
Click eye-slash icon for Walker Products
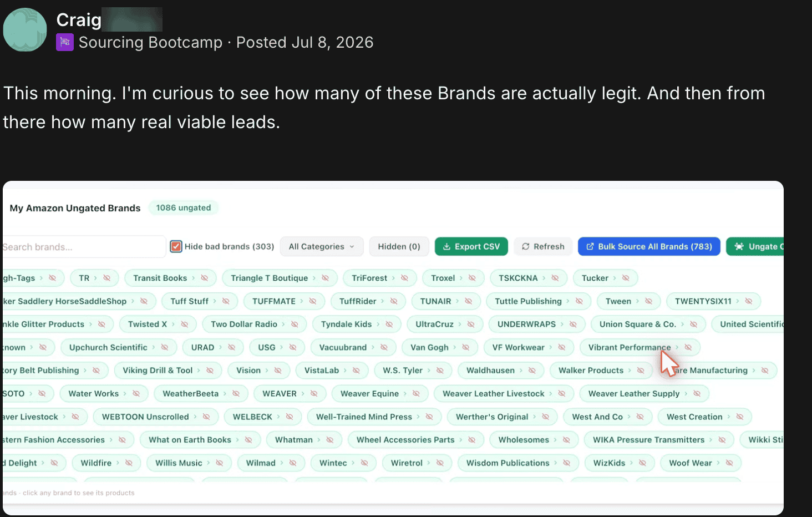click(x=641, y=371)
